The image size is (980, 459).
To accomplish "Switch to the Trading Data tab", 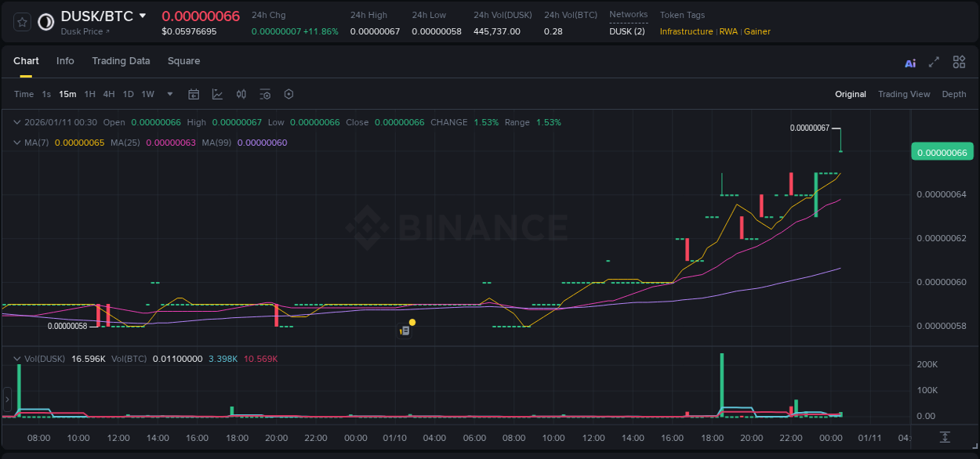I will [x=121, y=61].
